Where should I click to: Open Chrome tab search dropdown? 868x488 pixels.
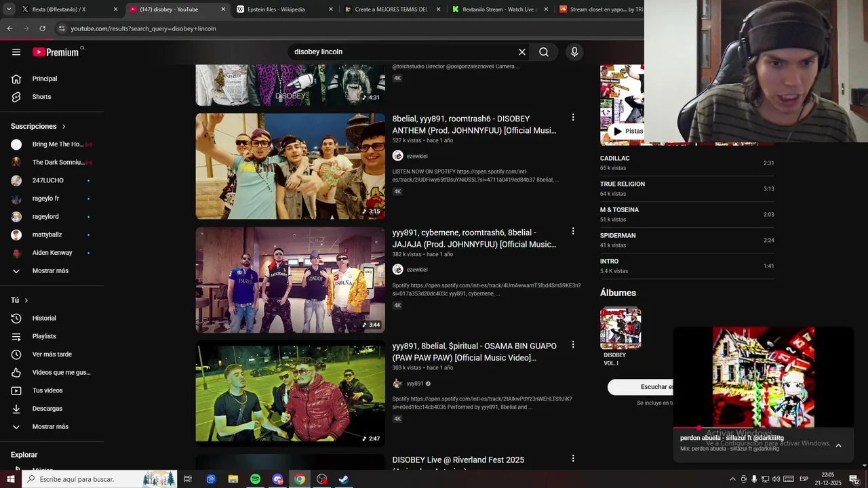9,9
